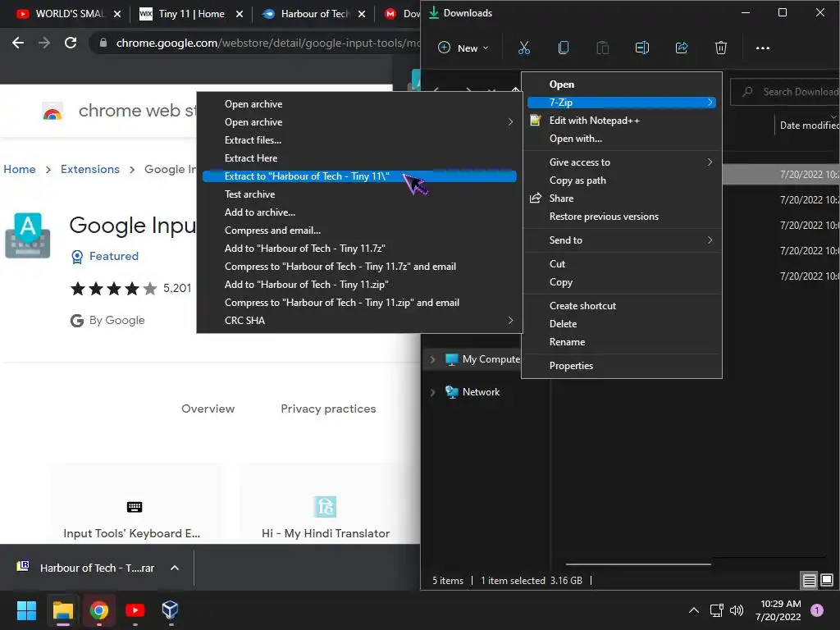Screen dimensions: 840x630
Task: Choose Open with... from context menu
Action: [622, 139]
